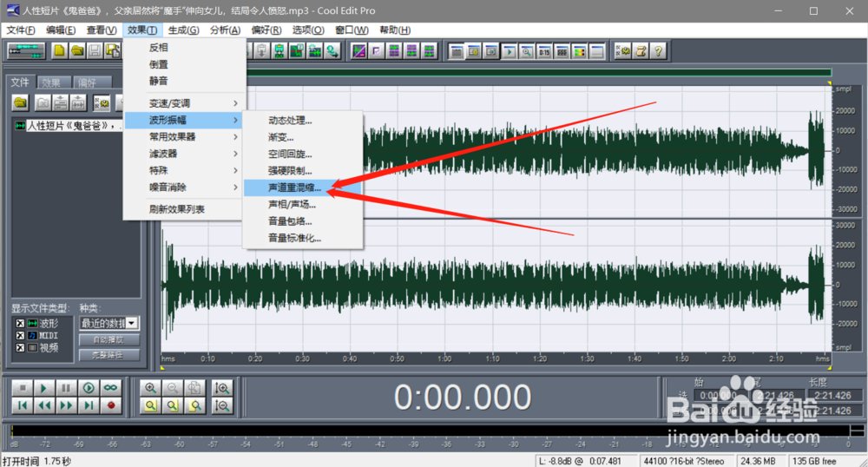
Task: Click the circled Play-to-end button
Action: pyautogui.click(x=89, y=388)
